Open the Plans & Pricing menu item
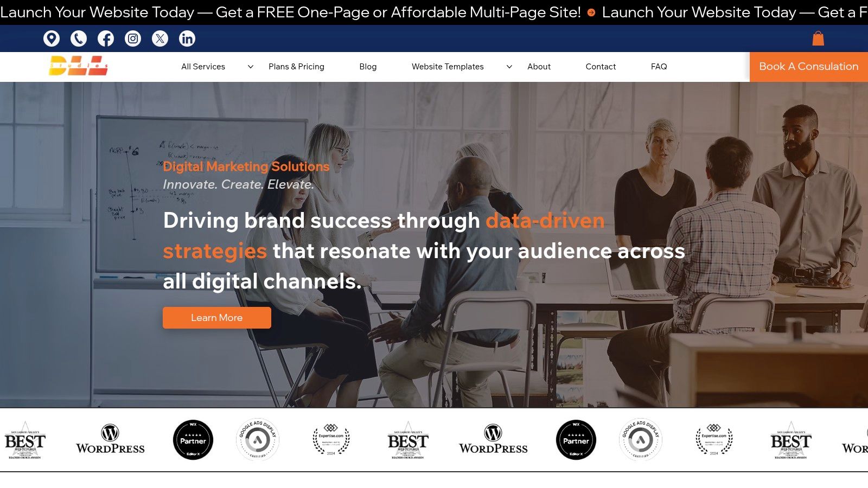Viewport: 868px width, 488px height. (296, 67)
